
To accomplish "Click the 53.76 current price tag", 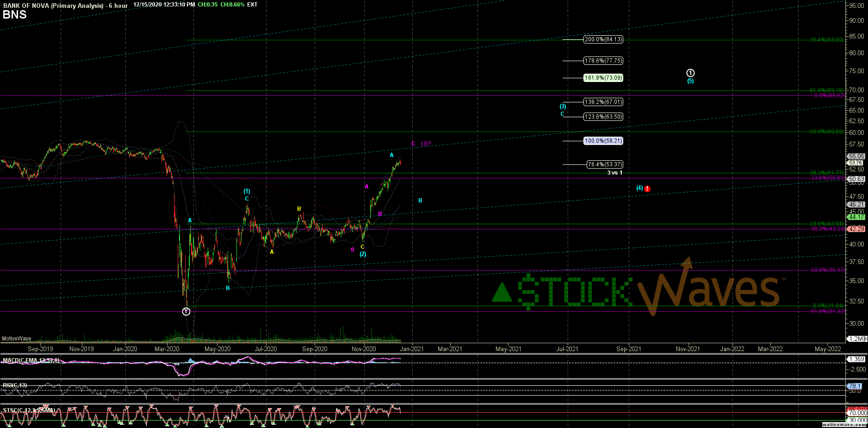I will 855,163.
